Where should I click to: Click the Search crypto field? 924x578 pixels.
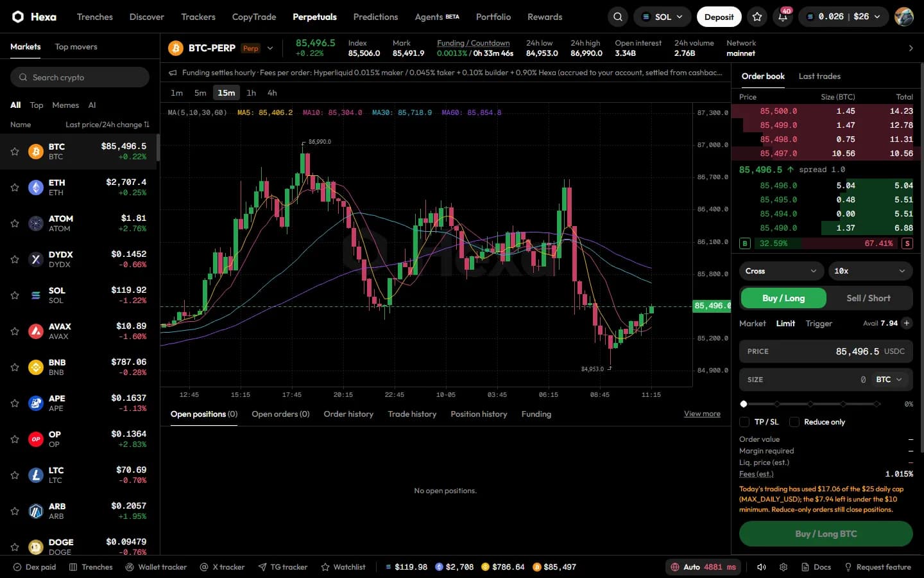(x=80, y=77)
